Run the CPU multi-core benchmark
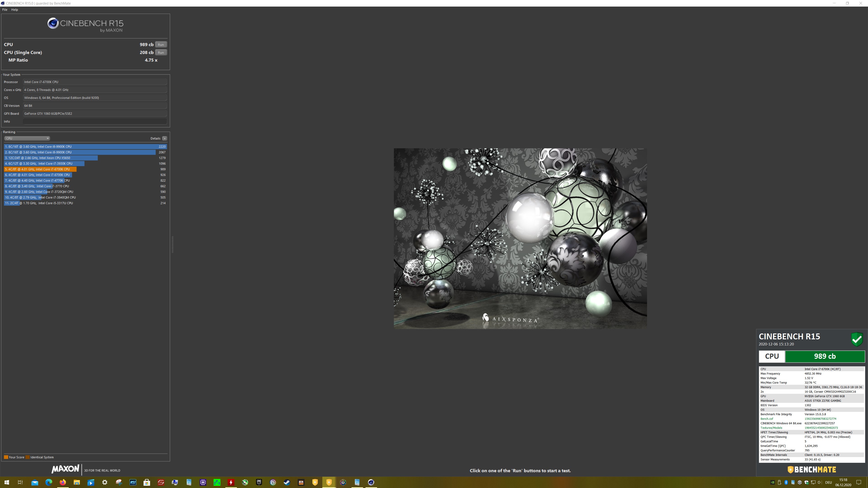The image size is (868, 488). (x=161, y=45)
